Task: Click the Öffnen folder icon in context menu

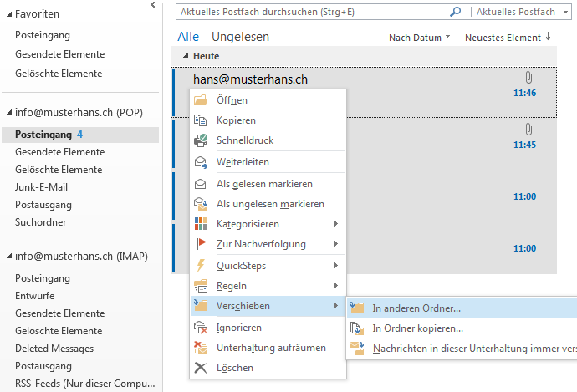Action: pos(201,100)
